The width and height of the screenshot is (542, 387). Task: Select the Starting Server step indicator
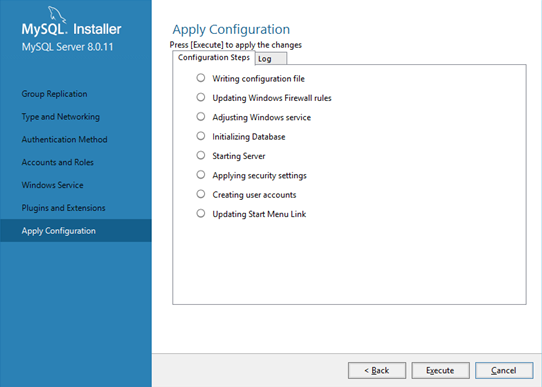point(200,155)
